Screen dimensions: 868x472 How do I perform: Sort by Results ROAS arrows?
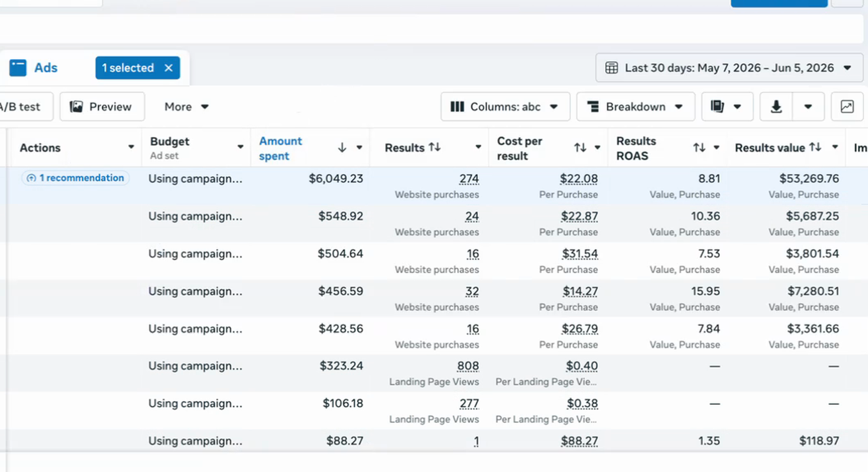pyautogui.click(x=699, y=147)
